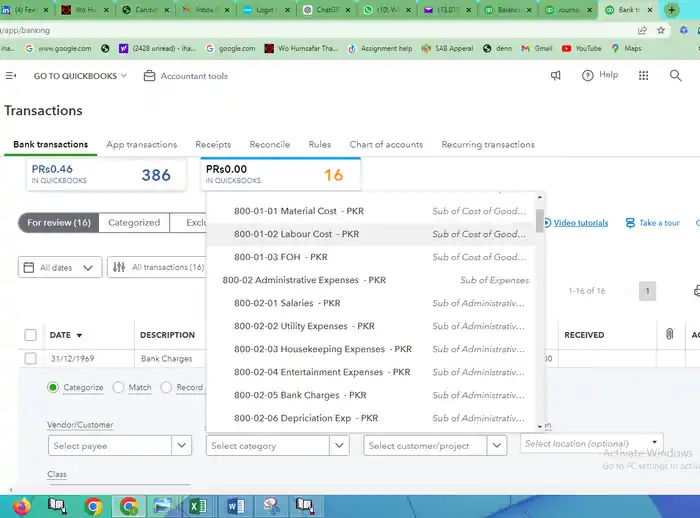Select all transactions with header checkbox
This screenshot has width=700, height=518.
point(30,335)
